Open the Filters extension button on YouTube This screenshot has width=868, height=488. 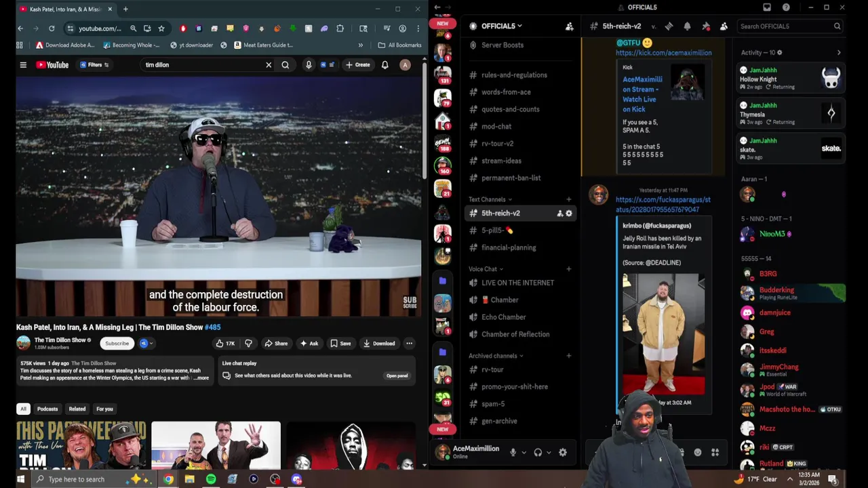94,65
